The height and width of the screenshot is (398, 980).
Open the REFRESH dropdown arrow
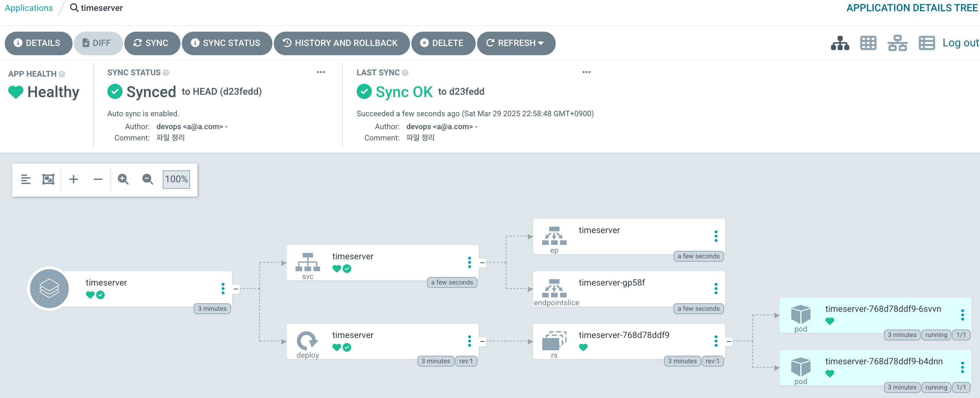tap(541, 43)
